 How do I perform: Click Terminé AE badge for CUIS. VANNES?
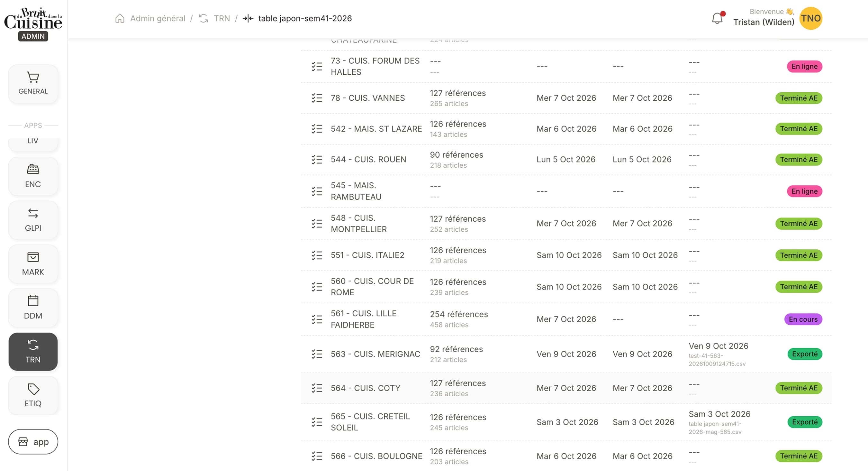pyautogui.click(x=799, y=98)
